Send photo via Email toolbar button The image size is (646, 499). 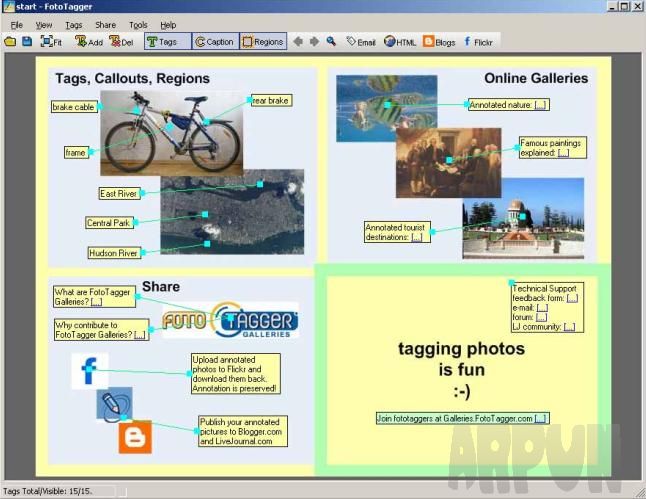pyautogui.click(x=361, y=42)
